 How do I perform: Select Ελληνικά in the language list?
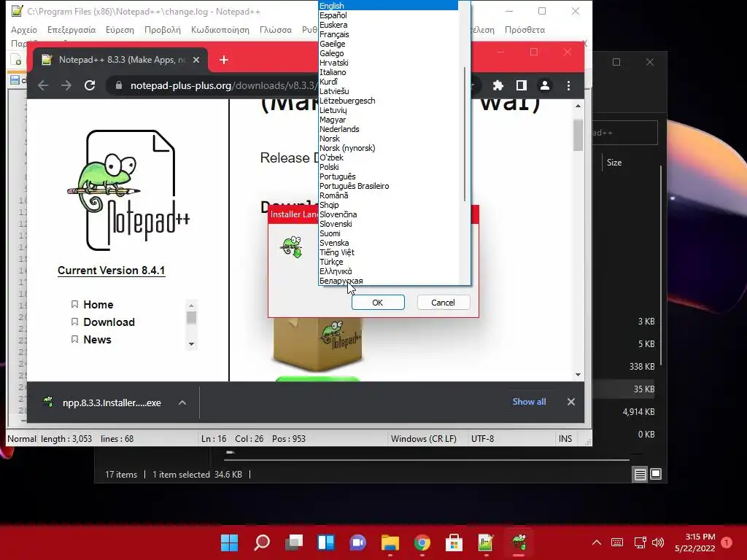pyautogui.click(x=388, y=271)
